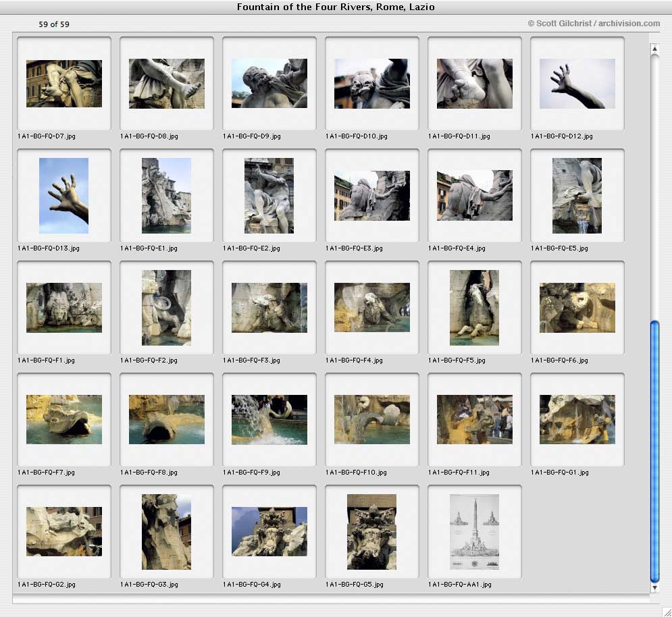
Task: Click the '59 of 59' counter
Action: point(54,24)
